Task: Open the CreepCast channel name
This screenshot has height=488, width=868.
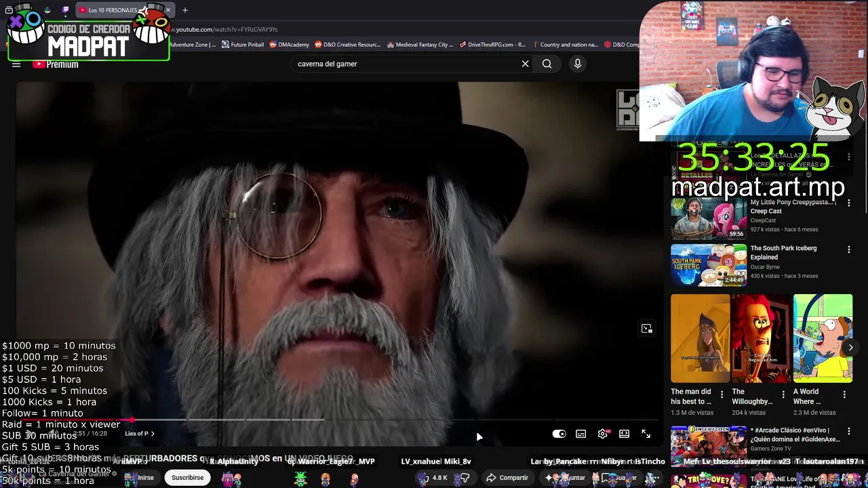Action: [x=763, y=220]
